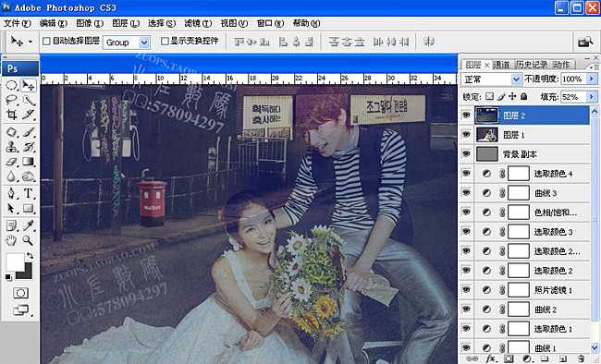The height and width of the screenshot is (364, 601).
Task: Select the Type tool
Action: point(28,193)
